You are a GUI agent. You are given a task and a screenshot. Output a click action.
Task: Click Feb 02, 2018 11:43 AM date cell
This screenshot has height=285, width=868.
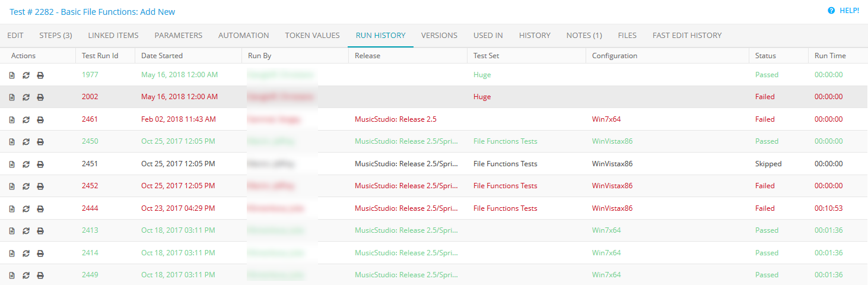[179, 119]
